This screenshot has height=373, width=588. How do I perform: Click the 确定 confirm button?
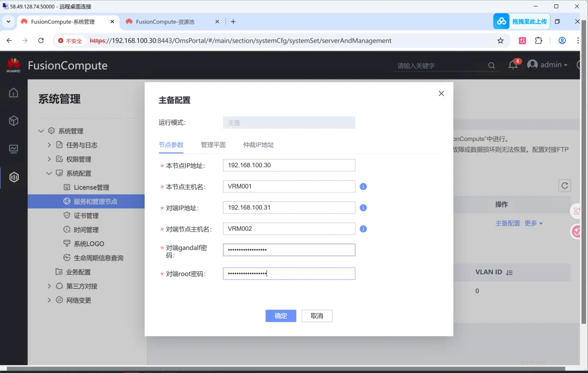pos(281,316)
